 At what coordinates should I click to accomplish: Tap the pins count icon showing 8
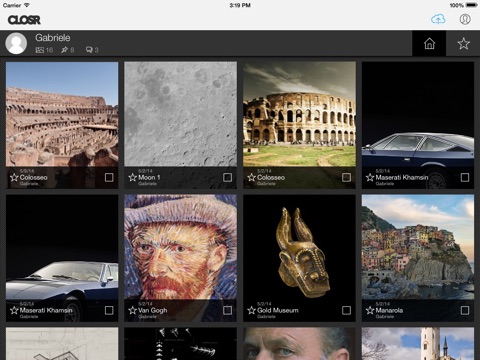[64, 50]
